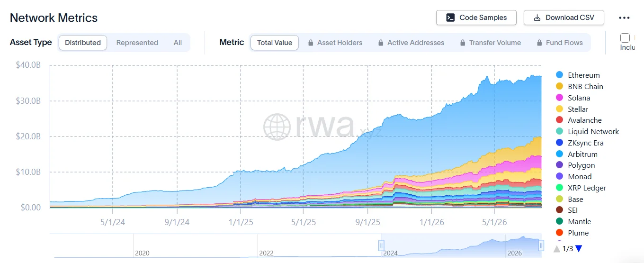The height and width of the screenshot is (263, 644).
Task: Click 2020 area in timeline navigator
Action: [x=142, y=253]
